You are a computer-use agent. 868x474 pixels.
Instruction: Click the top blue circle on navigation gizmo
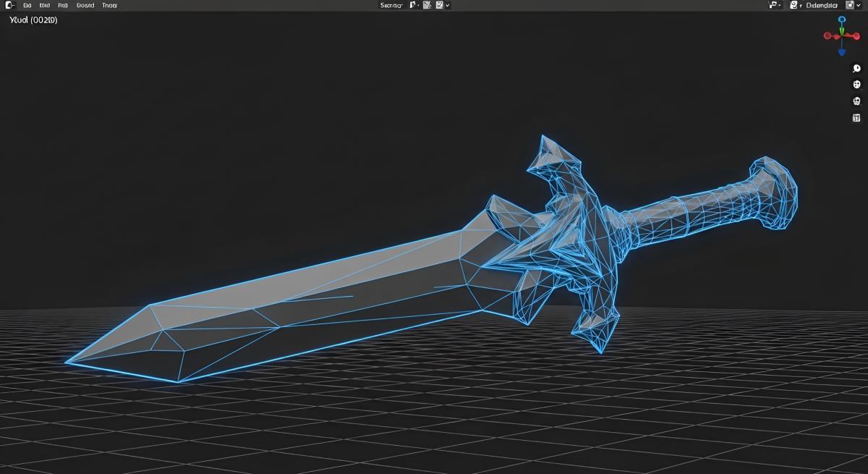point(841,20)
